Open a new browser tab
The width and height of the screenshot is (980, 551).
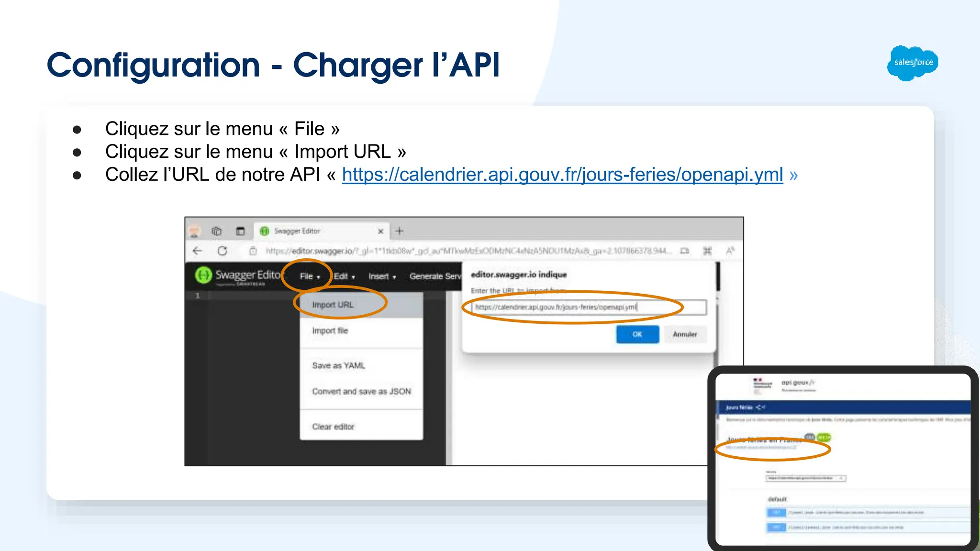399,231
